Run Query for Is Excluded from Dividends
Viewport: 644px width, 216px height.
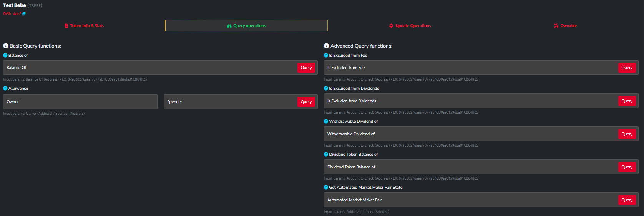tap(627, 101)
